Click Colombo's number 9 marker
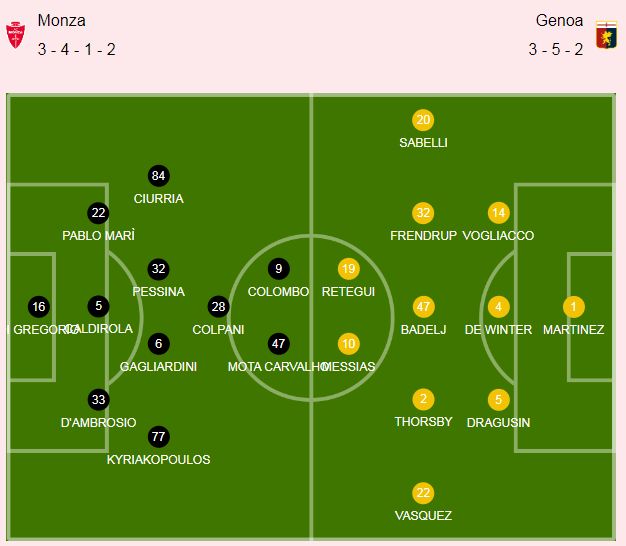 279,269
